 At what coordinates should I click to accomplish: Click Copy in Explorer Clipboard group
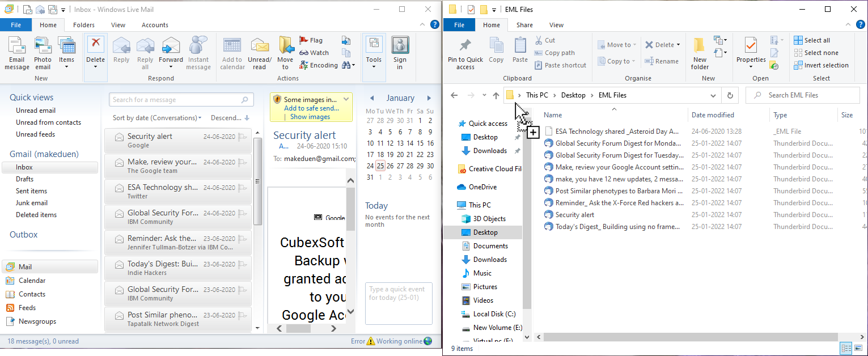coord(496,50)
